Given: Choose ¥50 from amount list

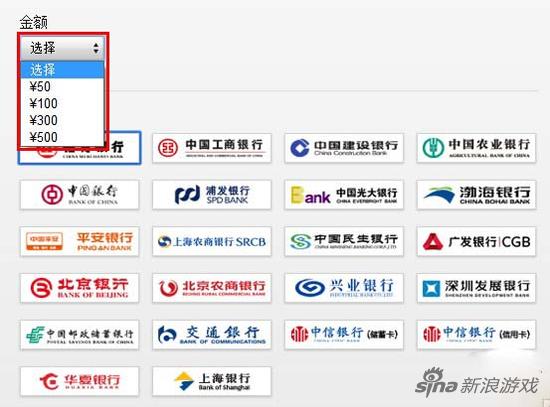Looking at the screenshot, I should point(62,86).
